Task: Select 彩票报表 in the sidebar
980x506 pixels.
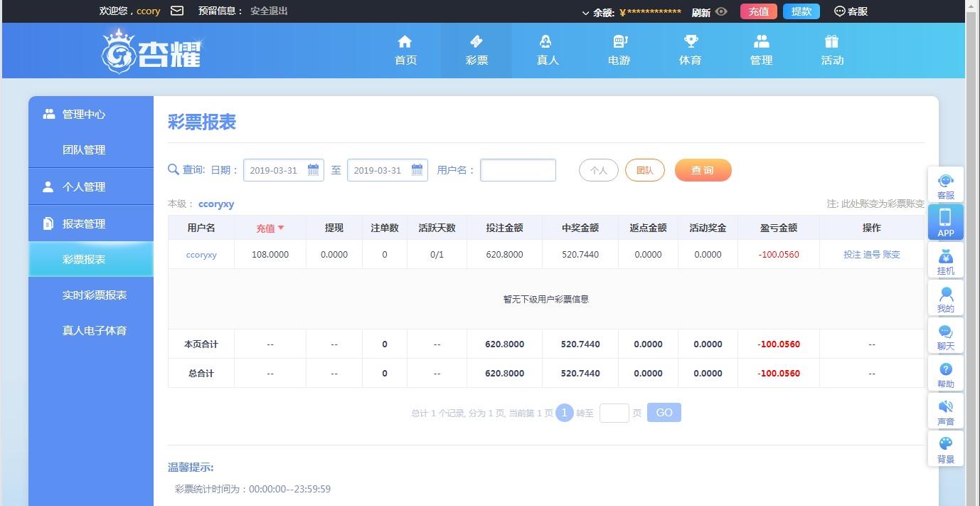Action: pos(91,259)
